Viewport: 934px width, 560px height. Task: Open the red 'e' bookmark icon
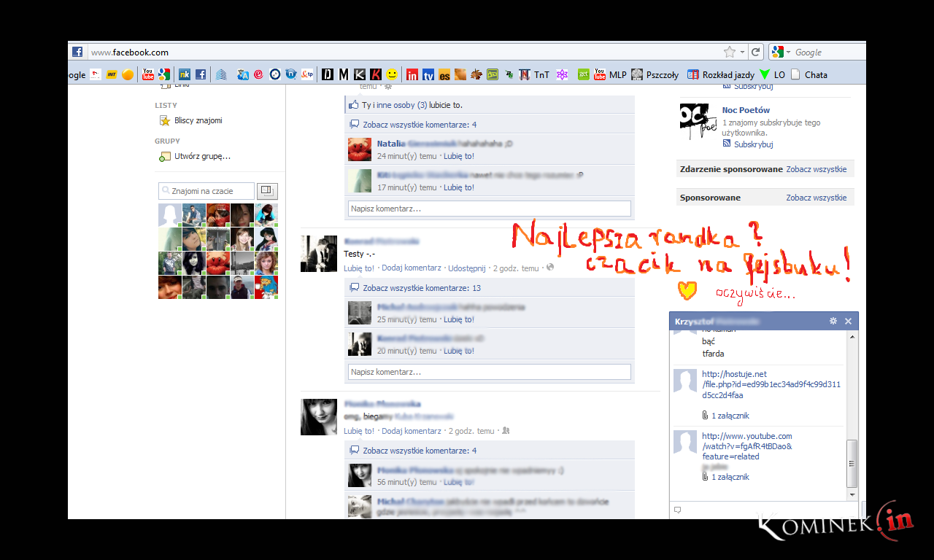tap(258, 74)
